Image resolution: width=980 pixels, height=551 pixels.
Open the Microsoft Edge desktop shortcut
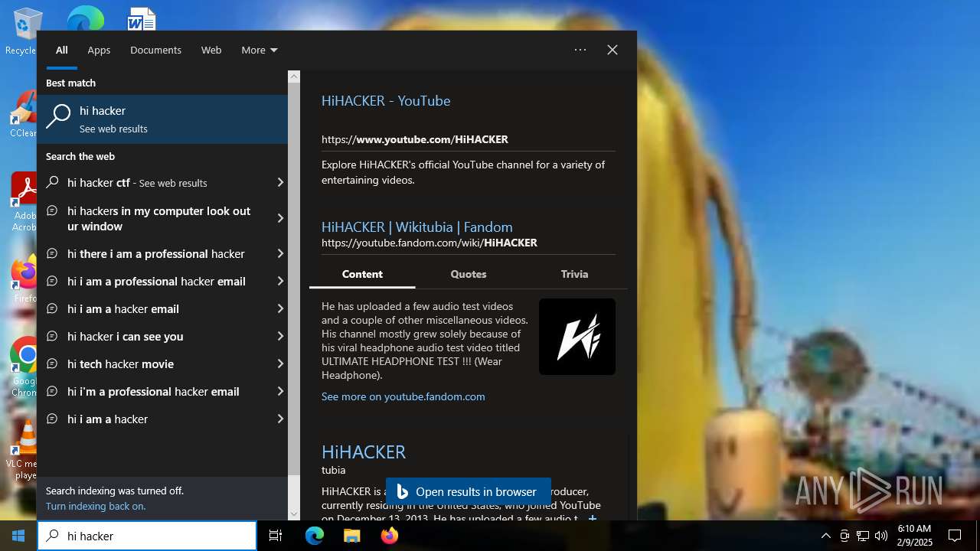pyautogui.click(x=85, y=18)
